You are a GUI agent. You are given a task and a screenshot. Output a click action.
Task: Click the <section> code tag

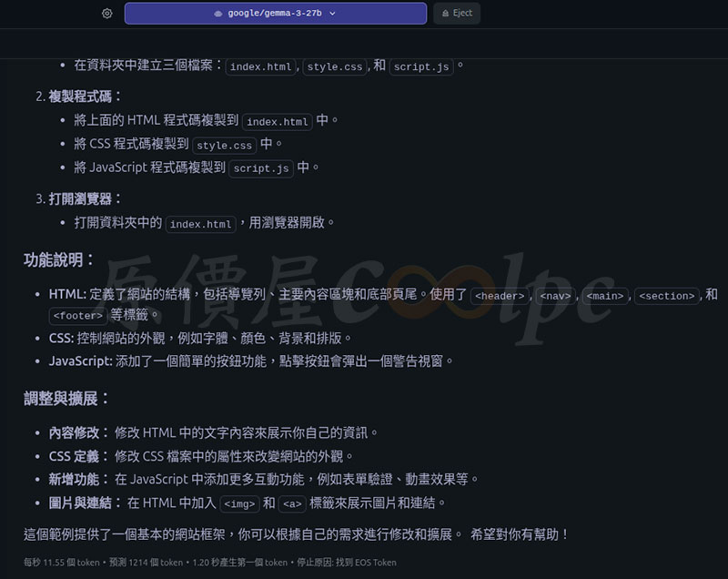[667, 296]
